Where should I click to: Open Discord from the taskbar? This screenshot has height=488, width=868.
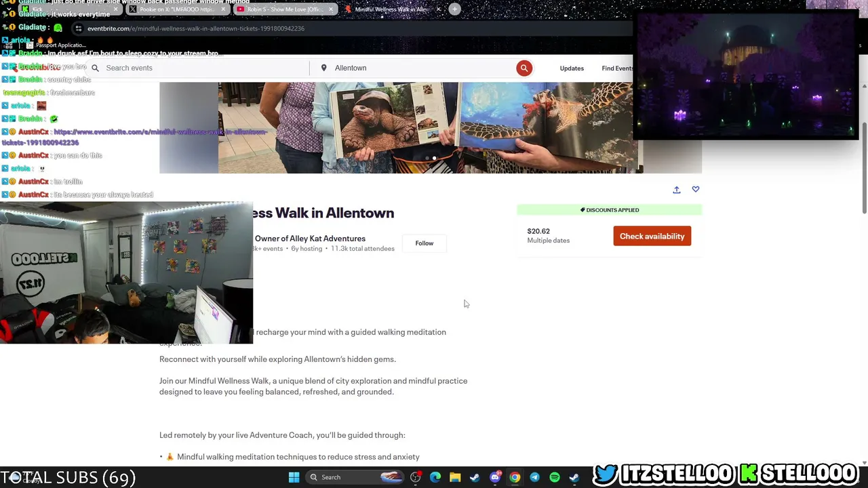point(495,477)
